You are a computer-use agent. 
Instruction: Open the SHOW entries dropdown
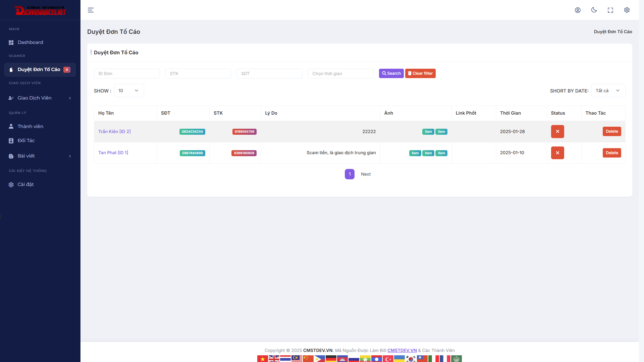coord(129,90)
